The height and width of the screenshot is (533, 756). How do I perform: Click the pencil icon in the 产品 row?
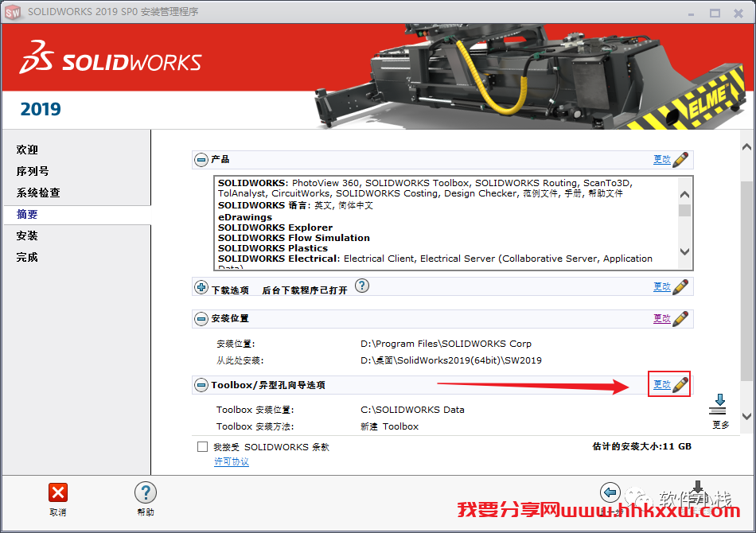click(x=680, y=160)
